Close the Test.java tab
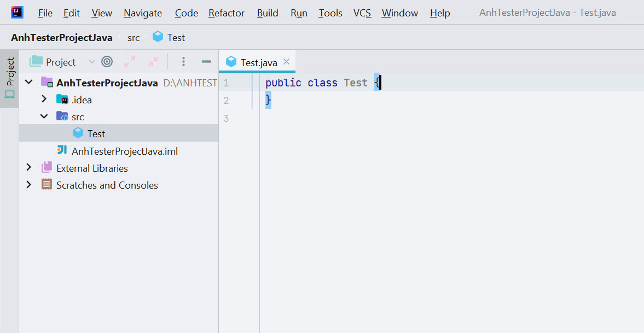 (287, 62)
